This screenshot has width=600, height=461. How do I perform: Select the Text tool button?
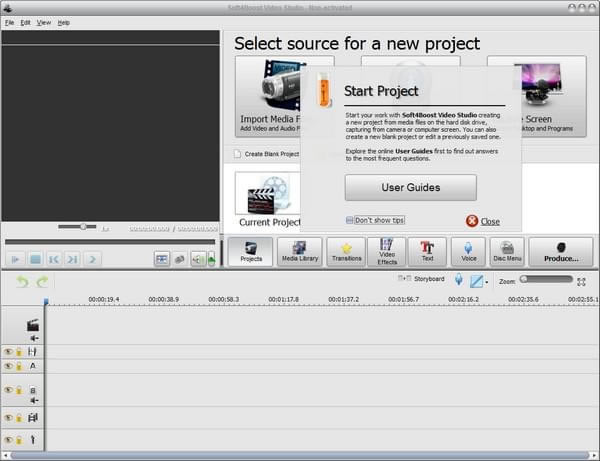click(427, 252)
